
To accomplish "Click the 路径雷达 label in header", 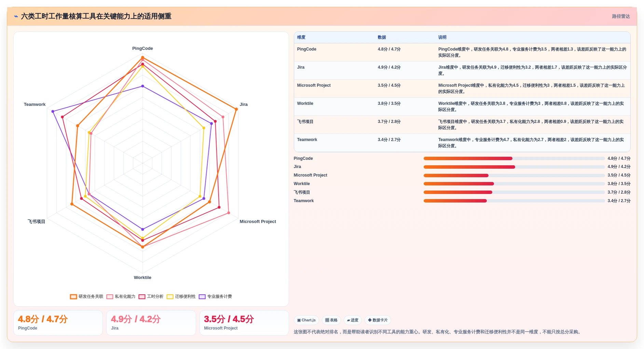I will (x=621, y=16).
